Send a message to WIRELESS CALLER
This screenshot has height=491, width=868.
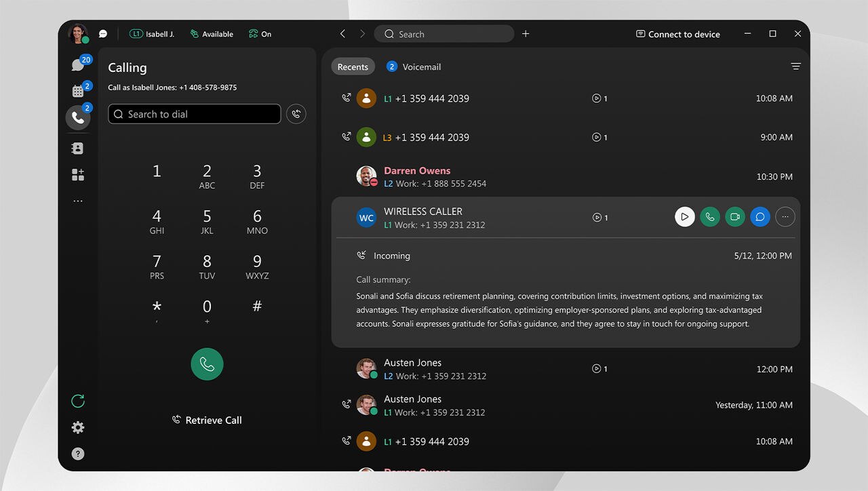point(759,216)
